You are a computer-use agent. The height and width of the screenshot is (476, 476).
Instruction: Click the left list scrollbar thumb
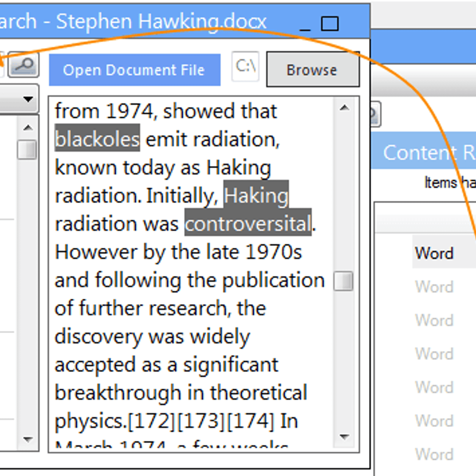(27, 150)
